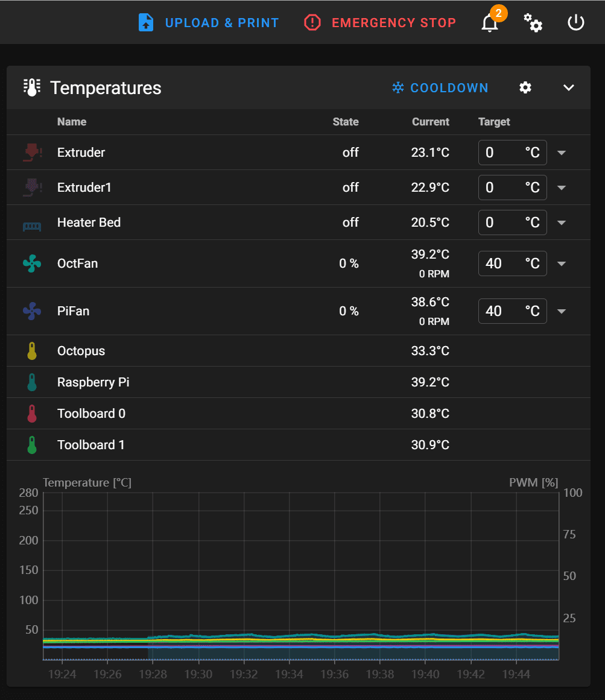Click the Toolboard 0 reading 30.8°C

pos(430,414)
